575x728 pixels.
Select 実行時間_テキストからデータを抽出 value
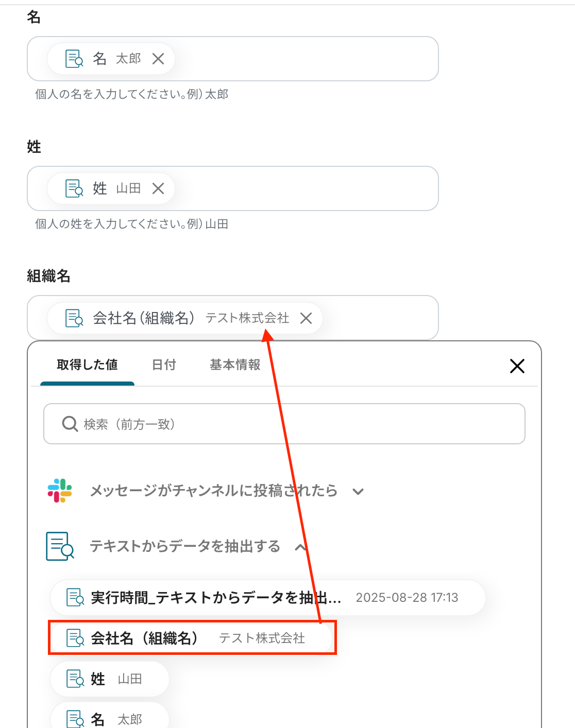pos(268,598)
